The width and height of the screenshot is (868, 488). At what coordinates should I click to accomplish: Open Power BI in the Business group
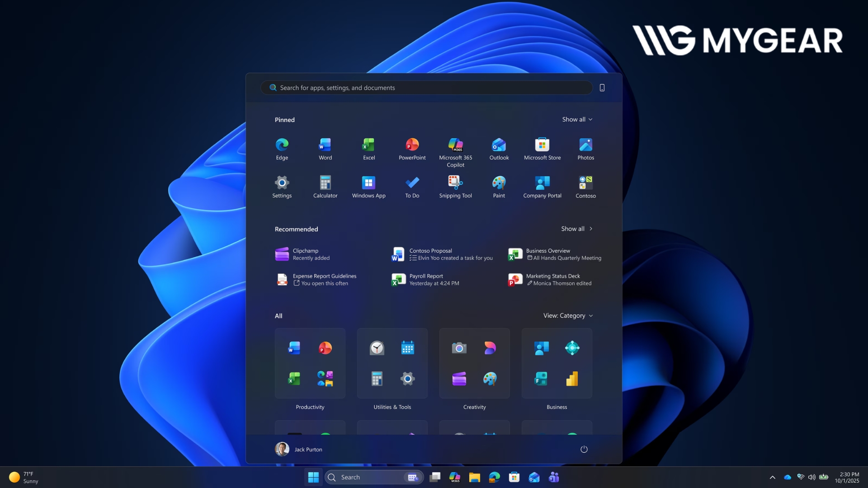[572, 379]
